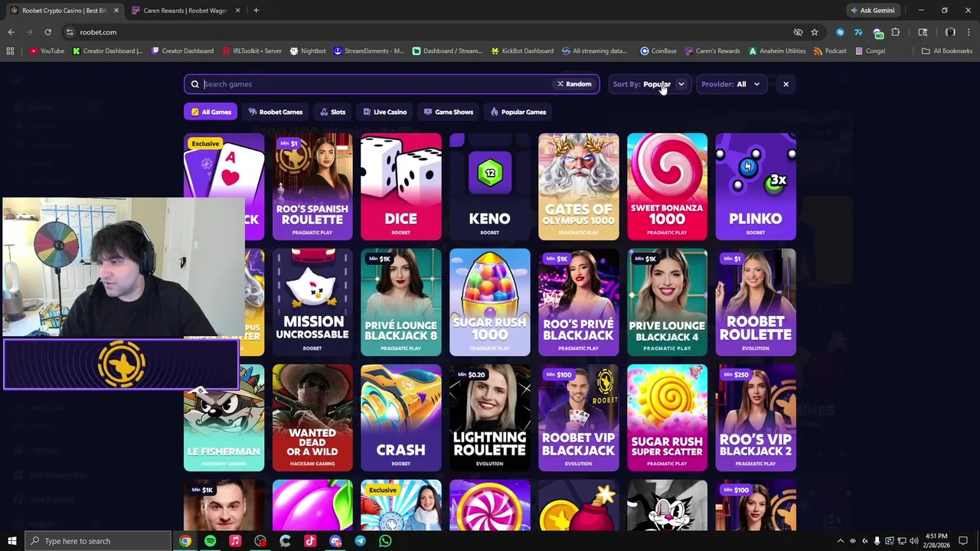Viewport: 980px width, 551px height.
Task: Click the Ask Gemini button
Action: point(871,11)
